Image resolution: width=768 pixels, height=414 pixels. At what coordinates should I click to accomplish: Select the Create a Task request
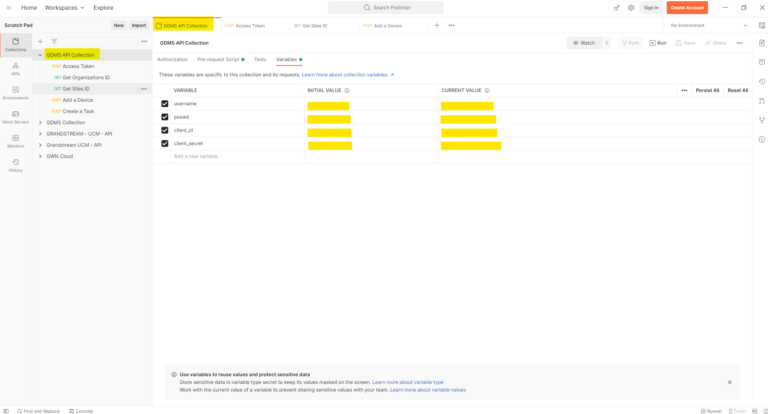pyautogui.click(x=78, y=111)
